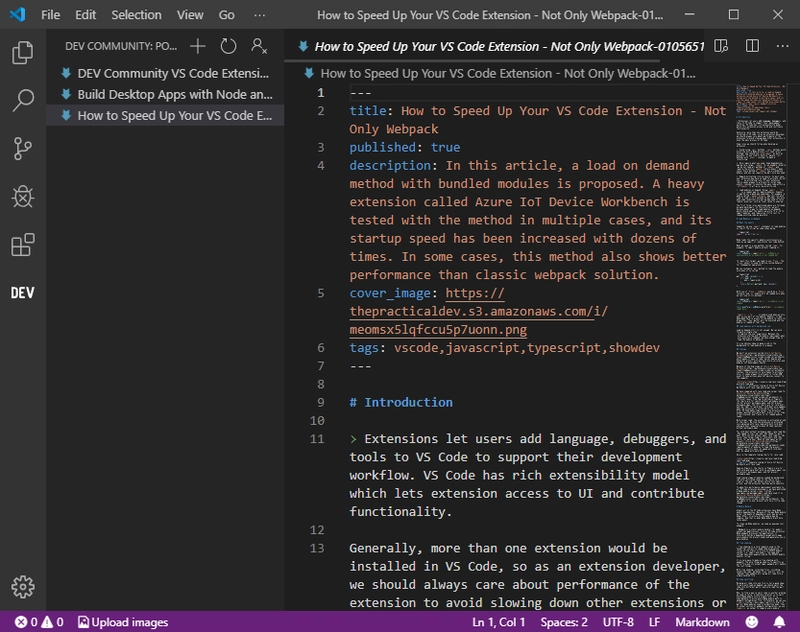Open the Explorer view in activity bar
Screen dimensions: 800x632
(x=22, y=53)
